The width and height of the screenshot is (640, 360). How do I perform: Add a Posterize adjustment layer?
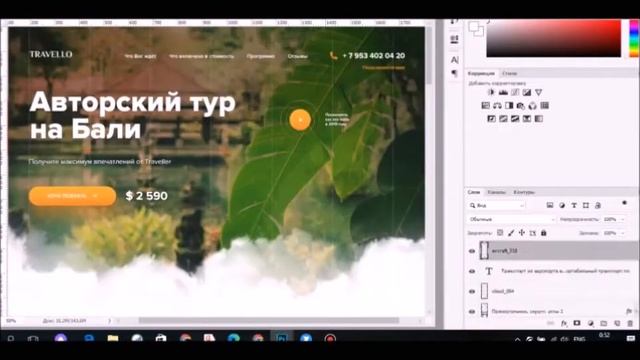[503, 119]
